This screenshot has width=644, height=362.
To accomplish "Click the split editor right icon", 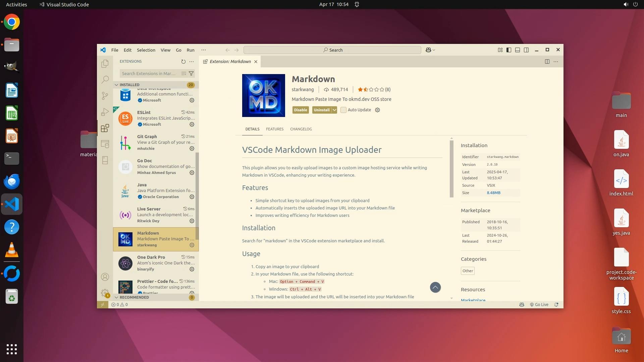I will coord(547,62).
